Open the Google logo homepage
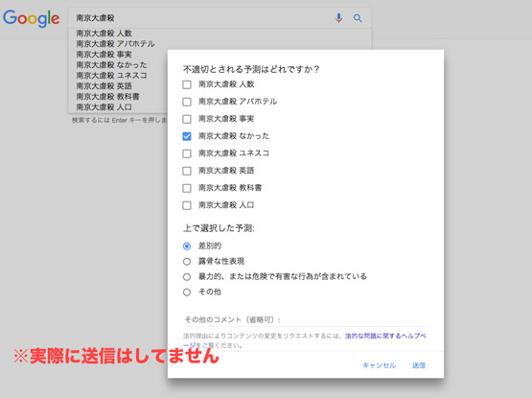The image size is (532, 398). [x=32, y=18]
